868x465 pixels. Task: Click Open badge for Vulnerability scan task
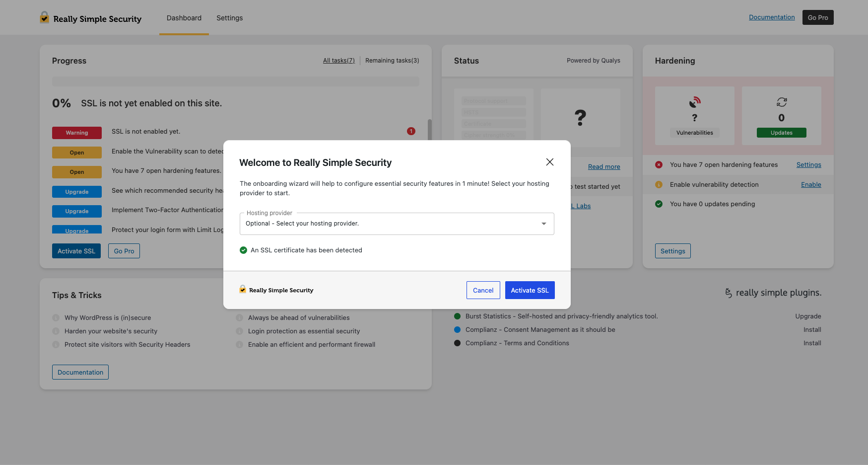click(77, 153)
